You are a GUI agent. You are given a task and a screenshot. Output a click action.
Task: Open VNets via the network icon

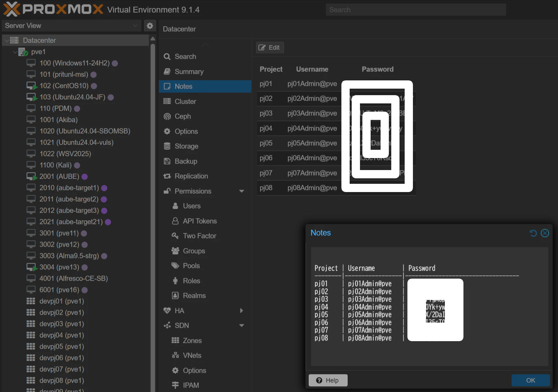(175, 356)
